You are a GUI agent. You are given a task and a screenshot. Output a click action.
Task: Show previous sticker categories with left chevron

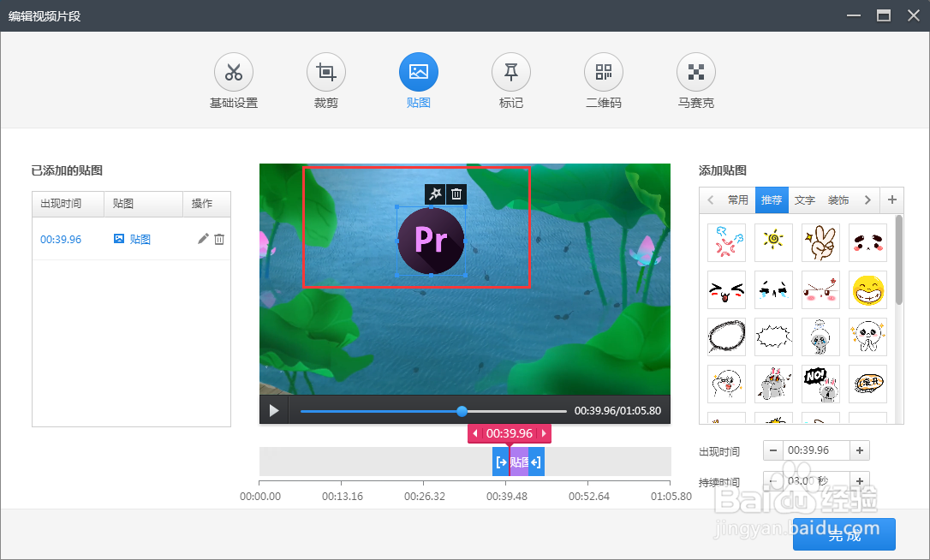click(711, 200)
